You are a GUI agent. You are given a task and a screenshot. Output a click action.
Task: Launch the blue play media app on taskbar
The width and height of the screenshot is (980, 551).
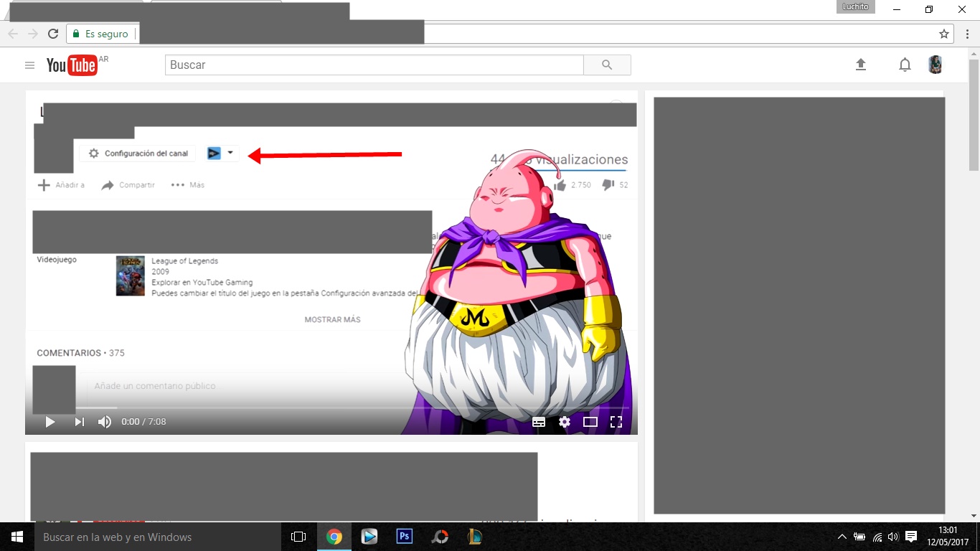369,537
